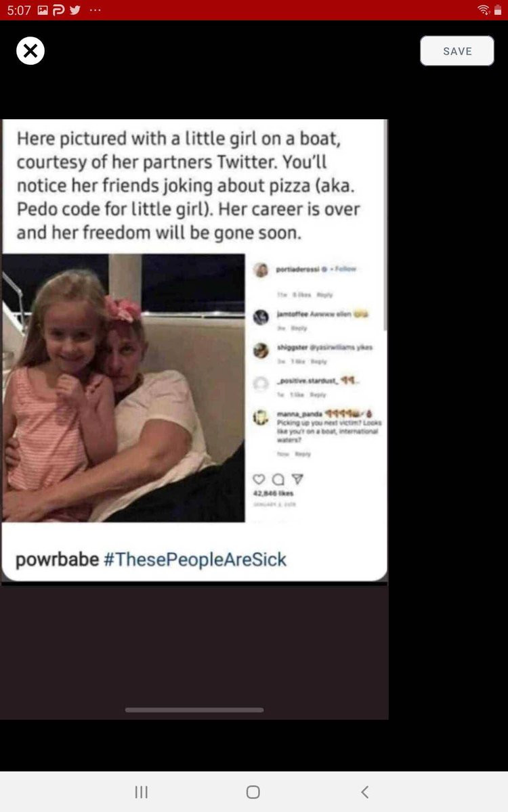Open the Parler notification icon in status bar
The width and height of the screenshot is (508, 812).
tap(58, 9)
